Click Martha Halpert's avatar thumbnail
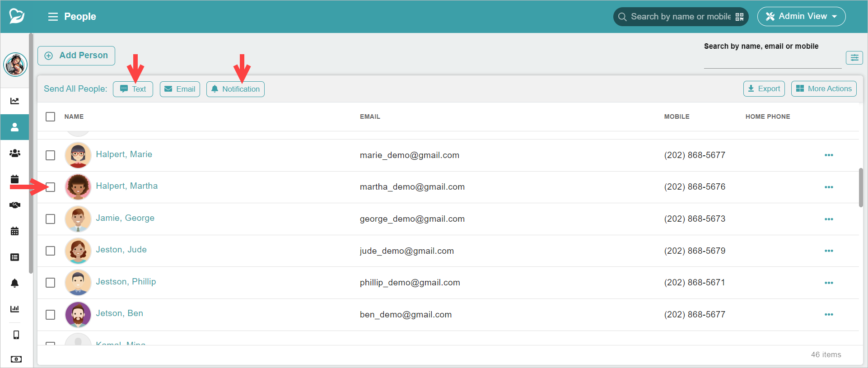 pos(78,187)
